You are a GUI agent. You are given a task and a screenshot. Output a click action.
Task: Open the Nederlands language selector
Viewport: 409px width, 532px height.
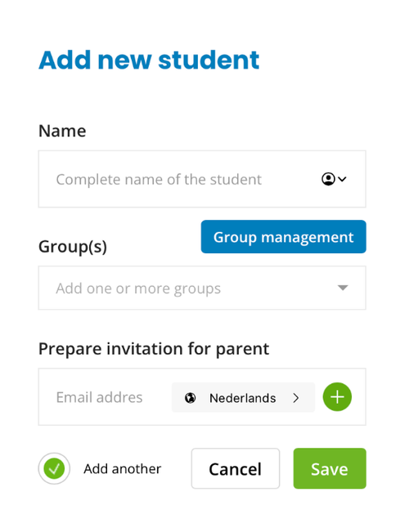[x=243, y=397]
